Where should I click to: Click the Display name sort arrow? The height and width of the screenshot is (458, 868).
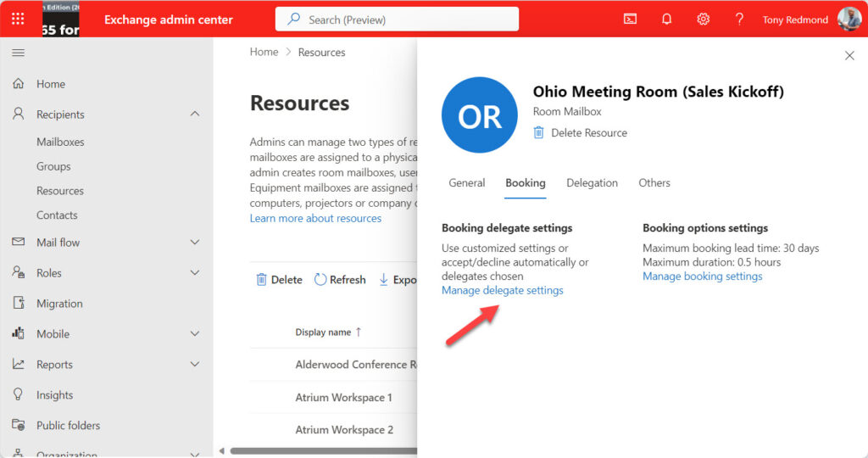coord(359,332)
